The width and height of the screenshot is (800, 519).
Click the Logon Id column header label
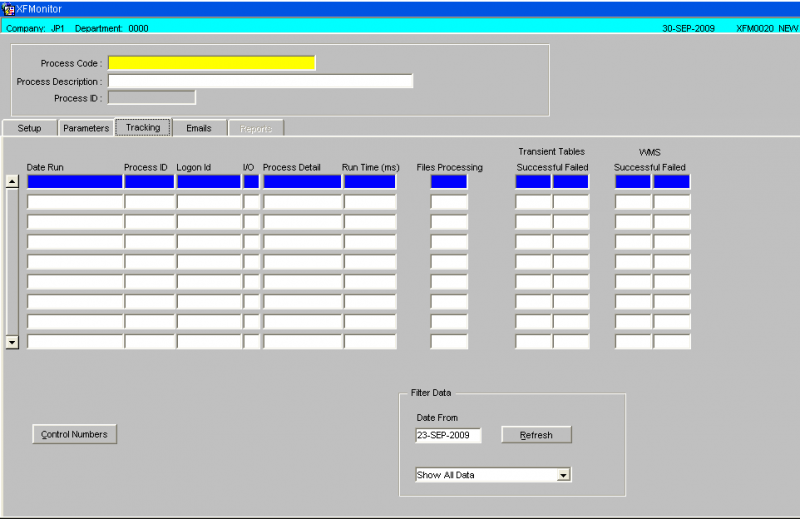[193, 167]
